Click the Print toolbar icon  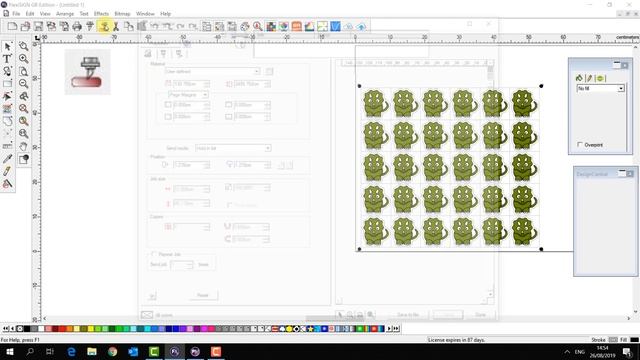77,27
